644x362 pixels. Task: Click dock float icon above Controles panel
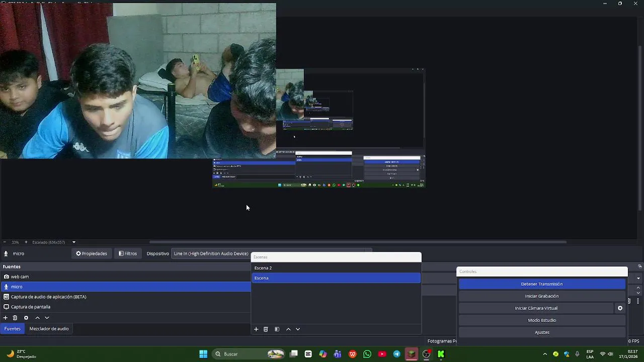[x=639, y=266]
